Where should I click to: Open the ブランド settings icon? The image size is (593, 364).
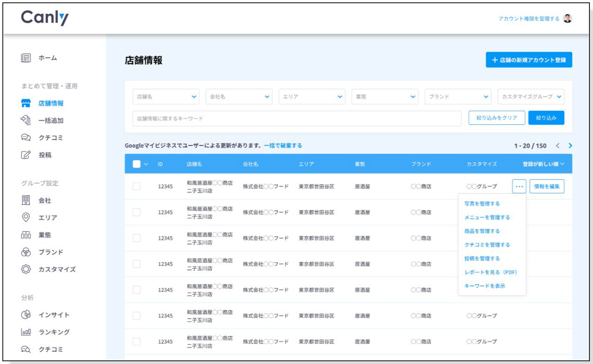pos(25,252)
